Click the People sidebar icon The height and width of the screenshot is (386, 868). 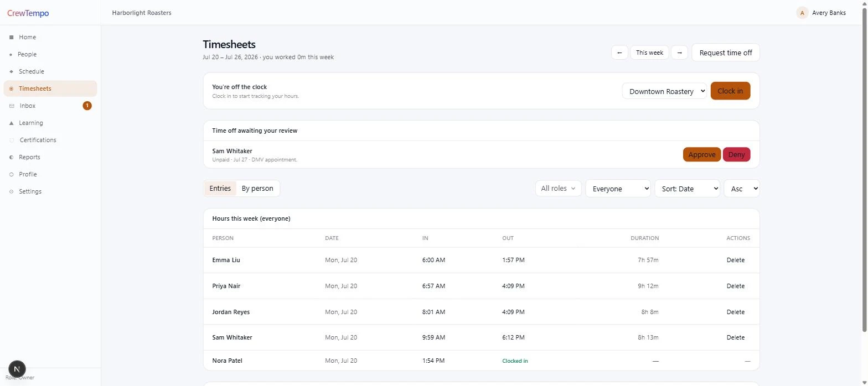[x=11, y=54]
